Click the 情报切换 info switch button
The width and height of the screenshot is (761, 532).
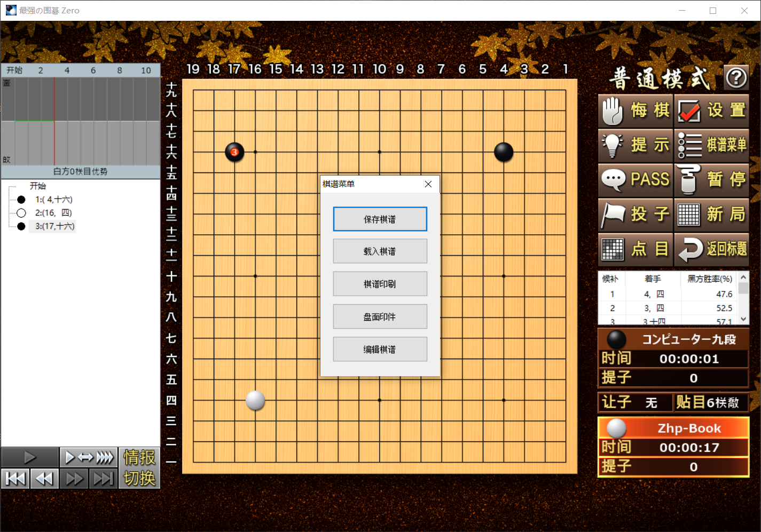(x=139, y=468)
